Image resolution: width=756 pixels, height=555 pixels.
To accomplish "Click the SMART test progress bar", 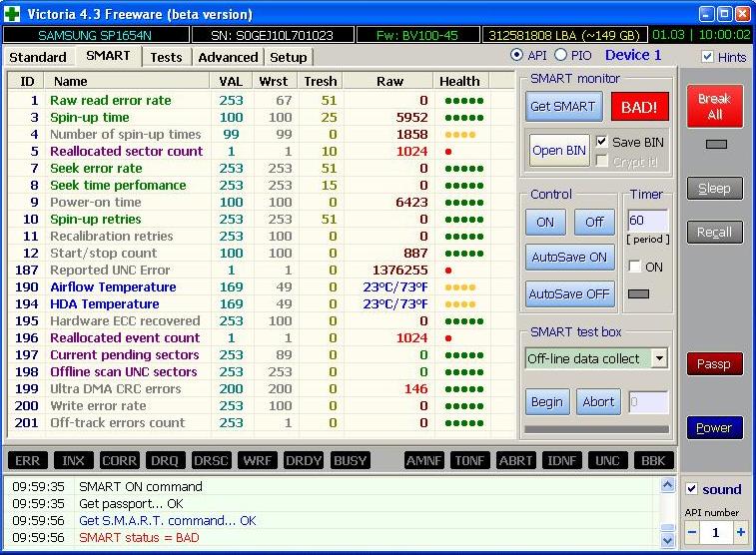I will (x=596, y=429).
